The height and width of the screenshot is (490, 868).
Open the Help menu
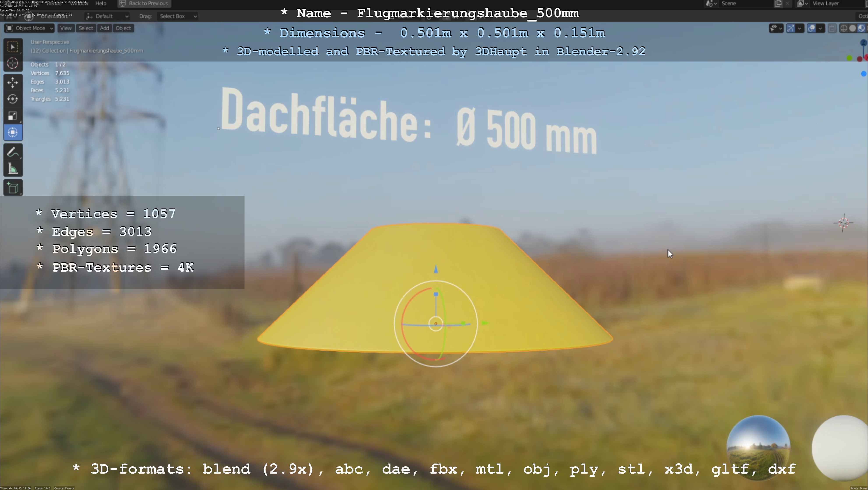(101, 3)
